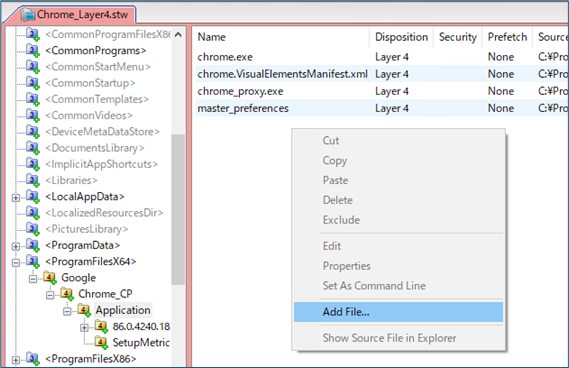The width and height of the screenshot is (569, 368).
Task: Sort by the Name column header
Action: 282,37
